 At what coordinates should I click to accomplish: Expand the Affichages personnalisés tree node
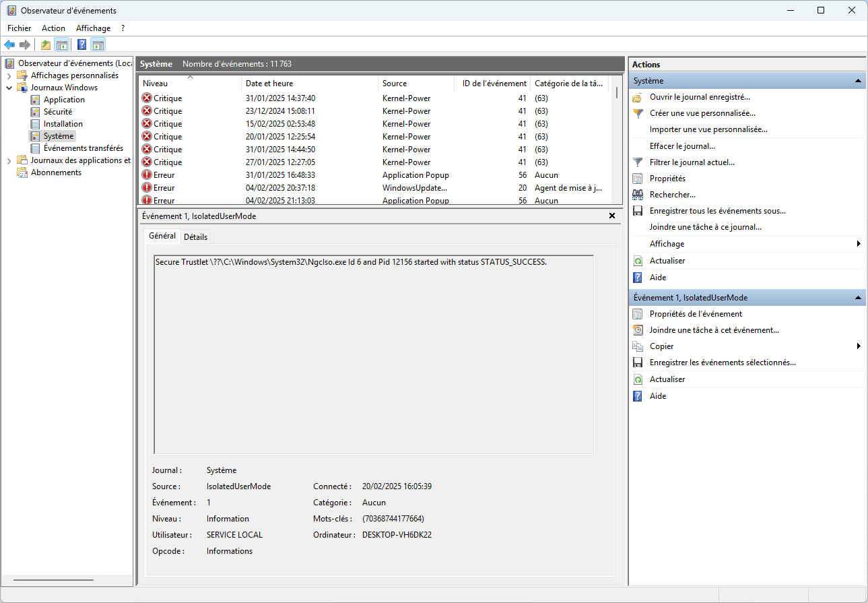coord(9,75)
